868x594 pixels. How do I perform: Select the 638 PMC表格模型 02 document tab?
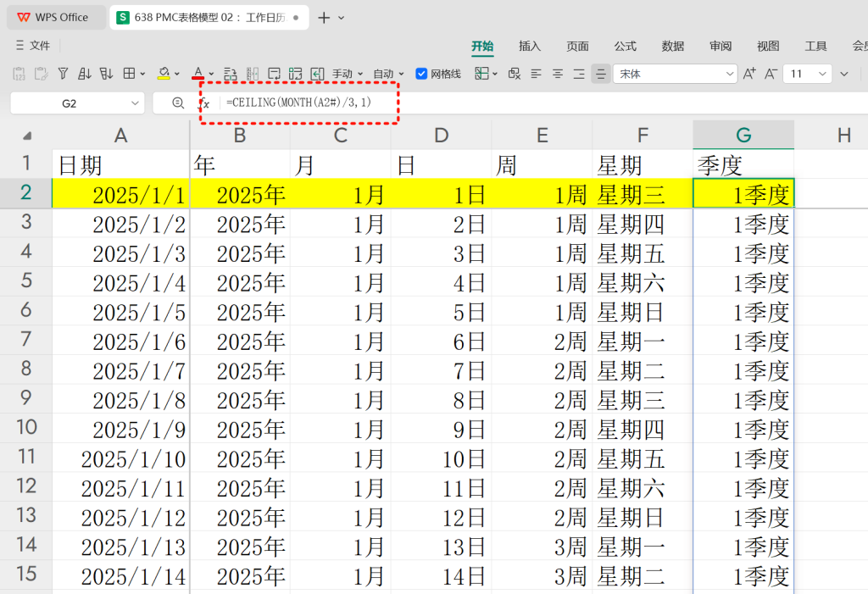point(209,17)
